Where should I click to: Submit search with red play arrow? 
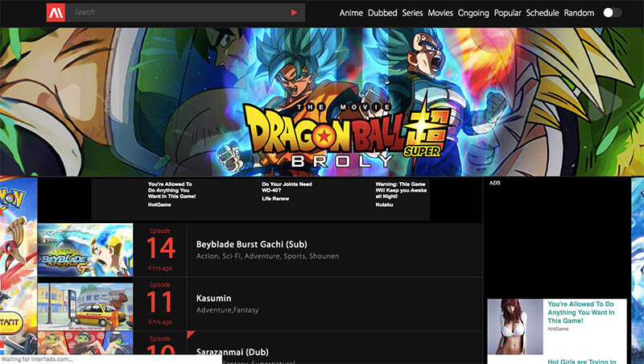294,13
